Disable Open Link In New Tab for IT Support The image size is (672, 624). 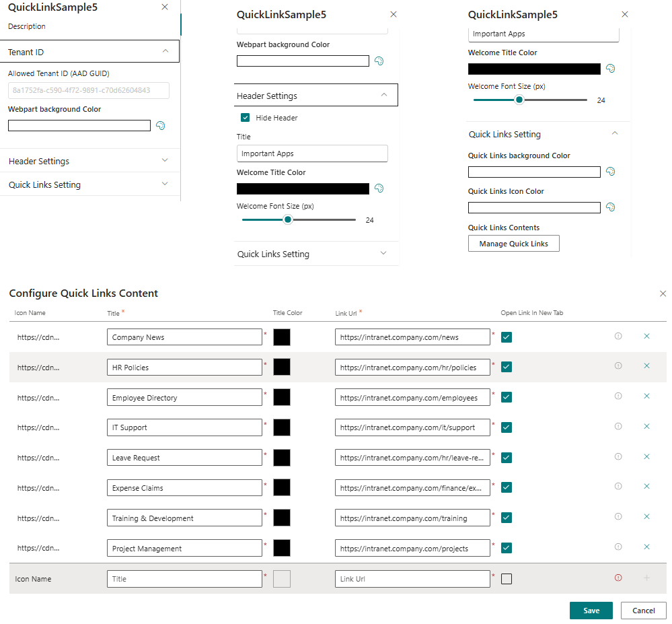point(506,427)
